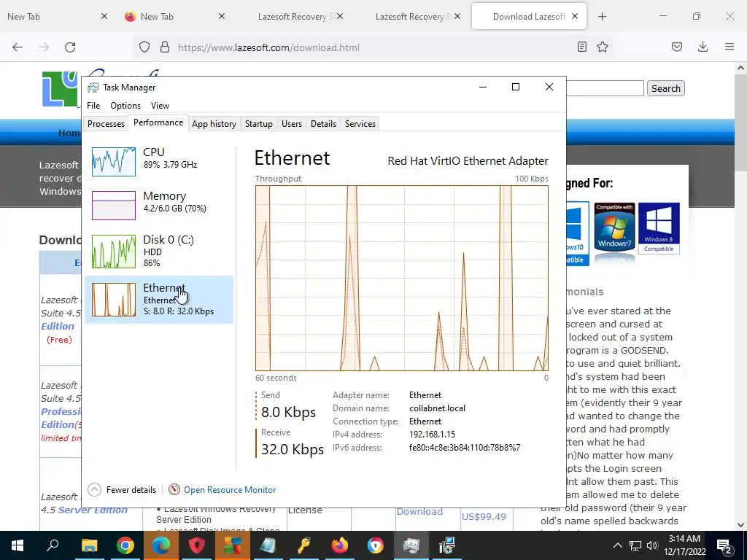
Task: Click the Windows 8 Compatible badge
Action: [659, 228]
